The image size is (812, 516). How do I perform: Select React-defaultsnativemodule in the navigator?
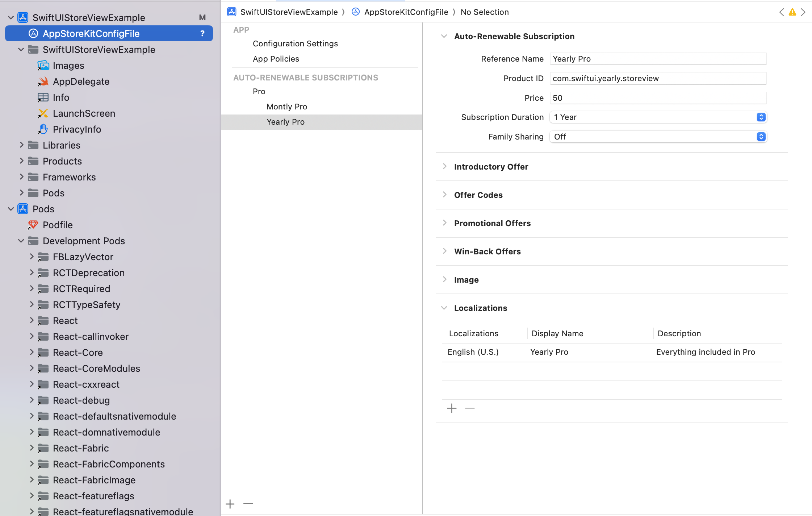(114, 416)
